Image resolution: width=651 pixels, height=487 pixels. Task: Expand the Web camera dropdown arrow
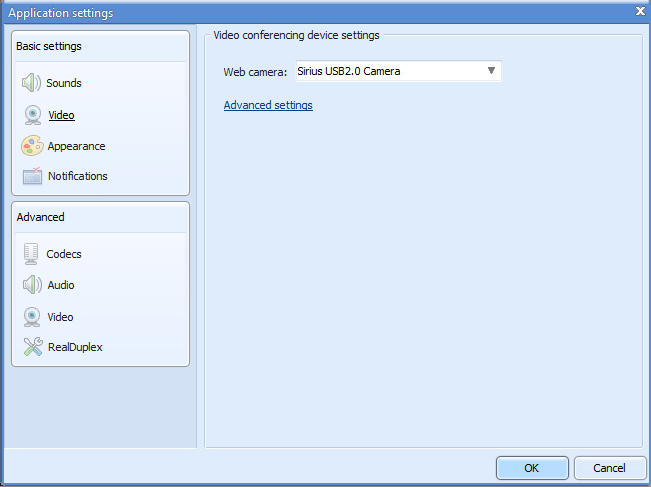click(491, 71)
